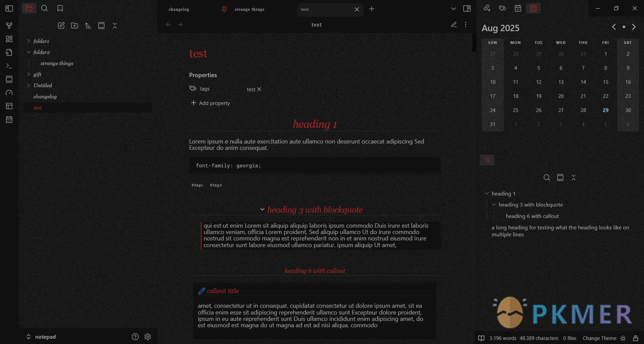
Task: Click Add property button
Action: (x=210, y=103)
